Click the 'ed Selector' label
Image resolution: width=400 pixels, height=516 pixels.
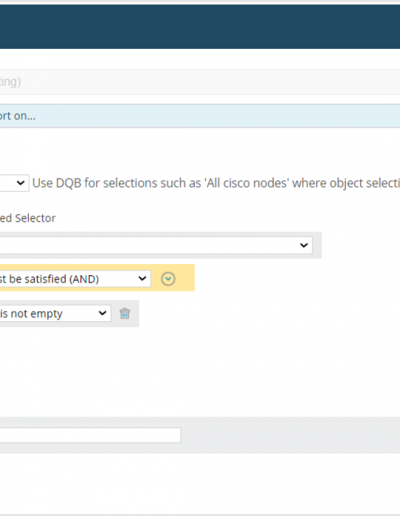click(28, 218)
